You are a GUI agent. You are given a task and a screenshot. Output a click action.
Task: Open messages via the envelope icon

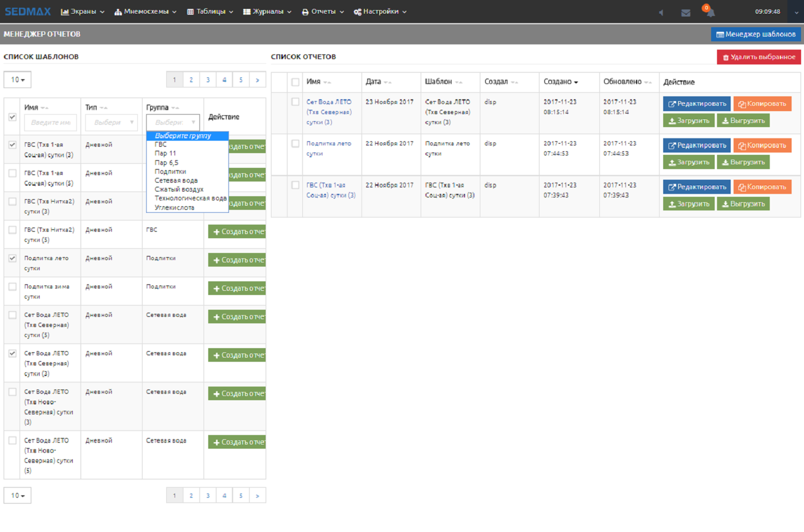tap(686, 12)
